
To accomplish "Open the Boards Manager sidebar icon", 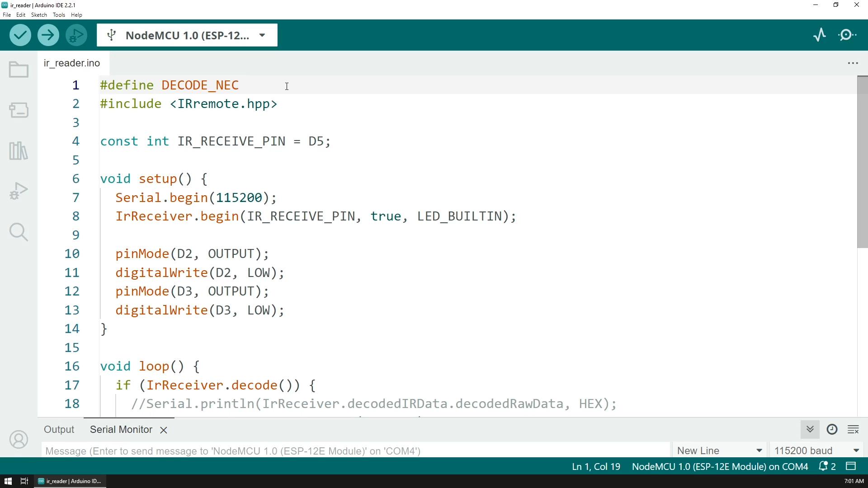I will pyautogui.click(x=19, y=110).
